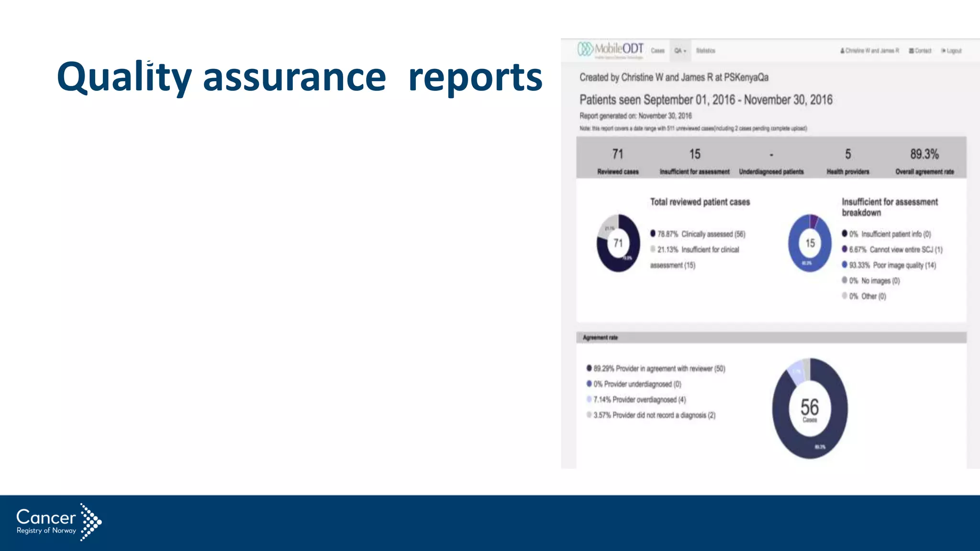
Task: Select the 71 Reviewed cases stat
Action: 618,161
